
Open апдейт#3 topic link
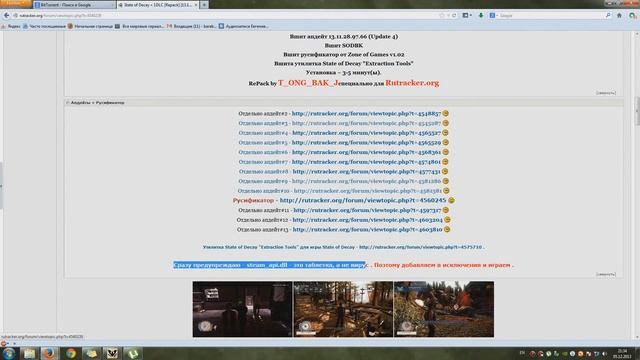click(366, 123)
